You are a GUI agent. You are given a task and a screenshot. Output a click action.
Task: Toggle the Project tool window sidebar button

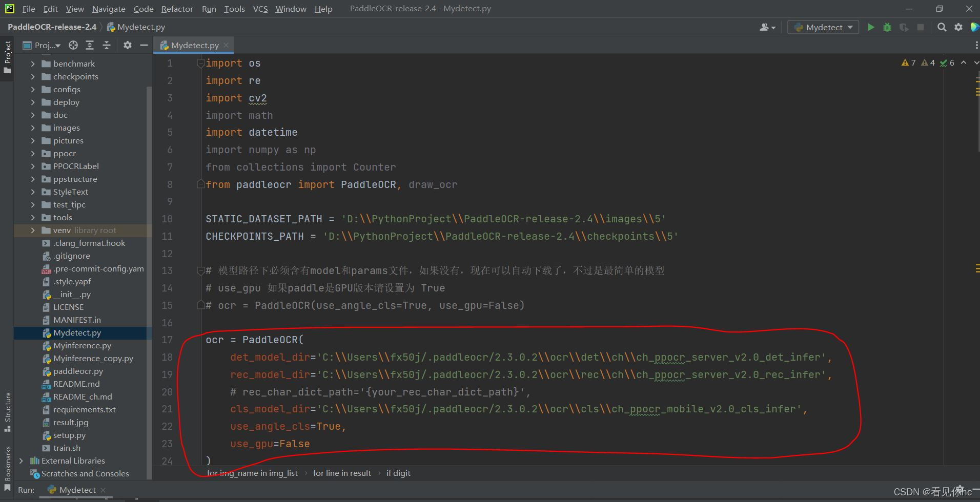click(7, 57)
